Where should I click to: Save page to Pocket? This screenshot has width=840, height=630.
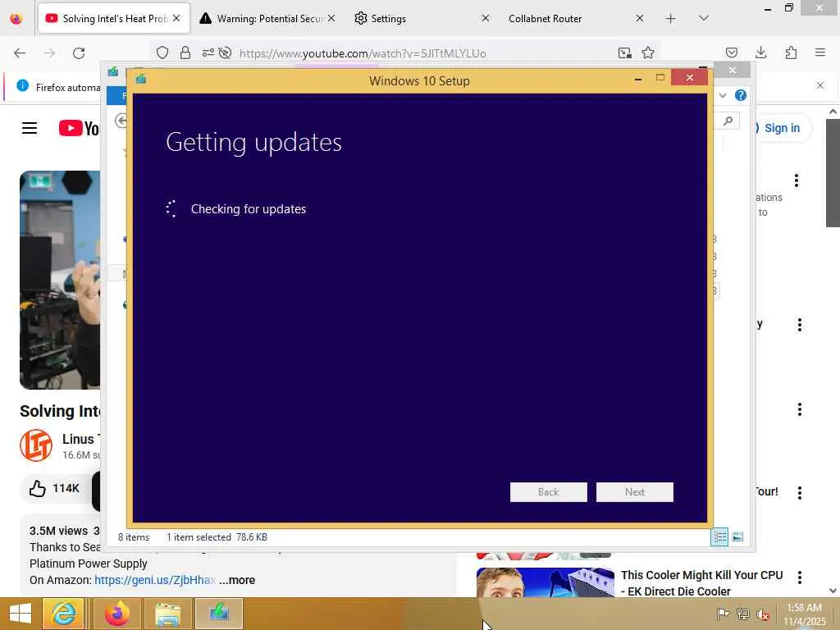(x=731, y=52)
